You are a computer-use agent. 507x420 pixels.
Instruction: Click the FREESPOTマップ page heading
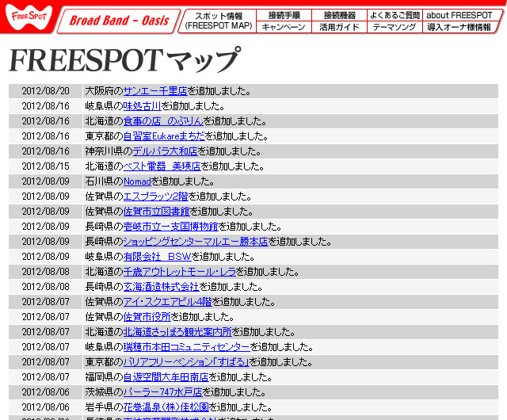(125, 60)
